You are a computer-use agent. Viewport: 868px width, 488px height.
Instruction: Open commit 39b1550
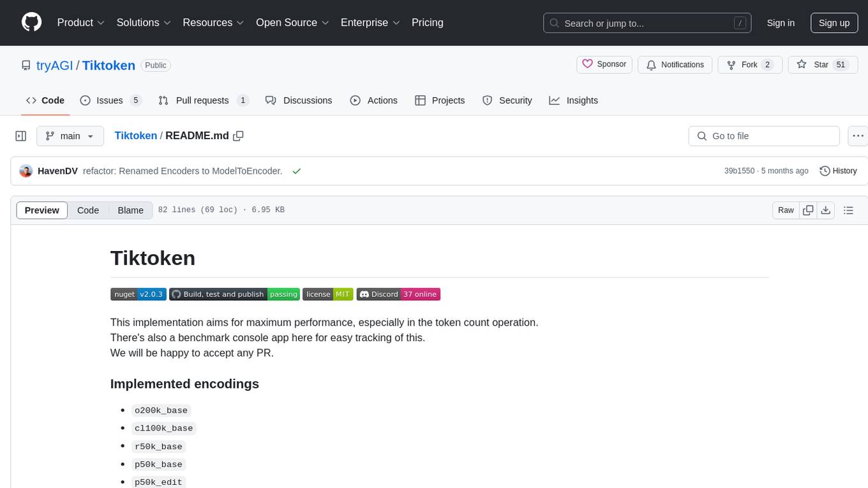click(x=739, y=171)
